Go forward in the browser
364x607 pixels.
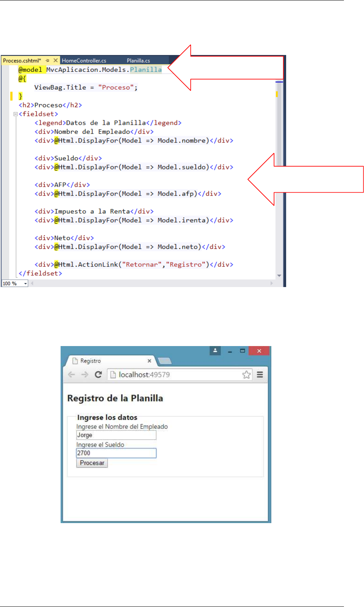pos(85,375)
